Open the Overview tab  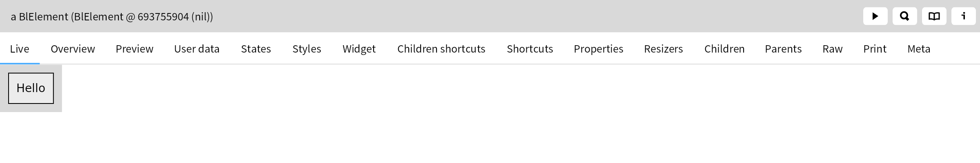click(73, 49)
